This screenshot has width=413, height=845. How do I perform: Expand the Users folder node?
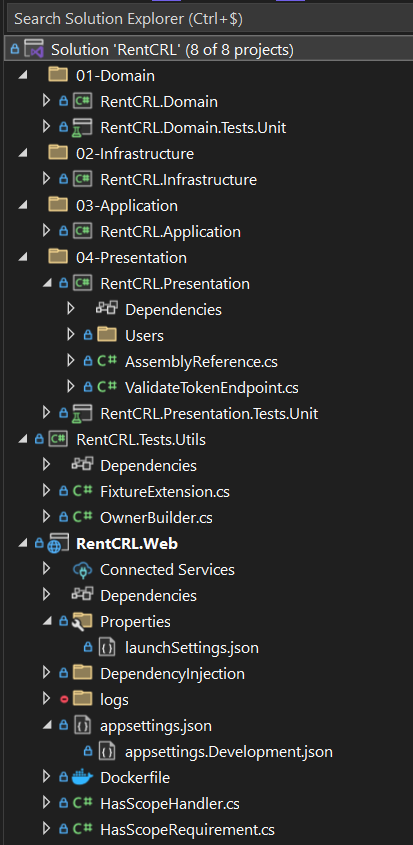71,335
